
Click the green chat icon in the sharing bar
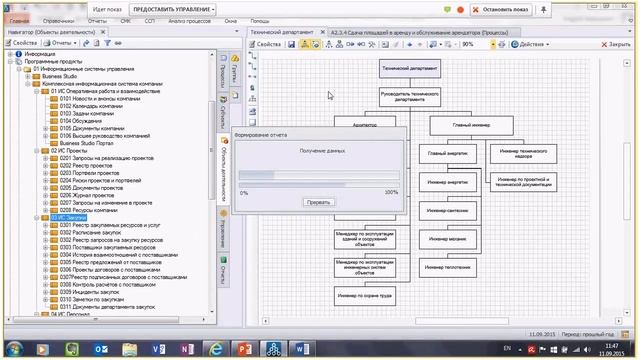click(447, 9)
